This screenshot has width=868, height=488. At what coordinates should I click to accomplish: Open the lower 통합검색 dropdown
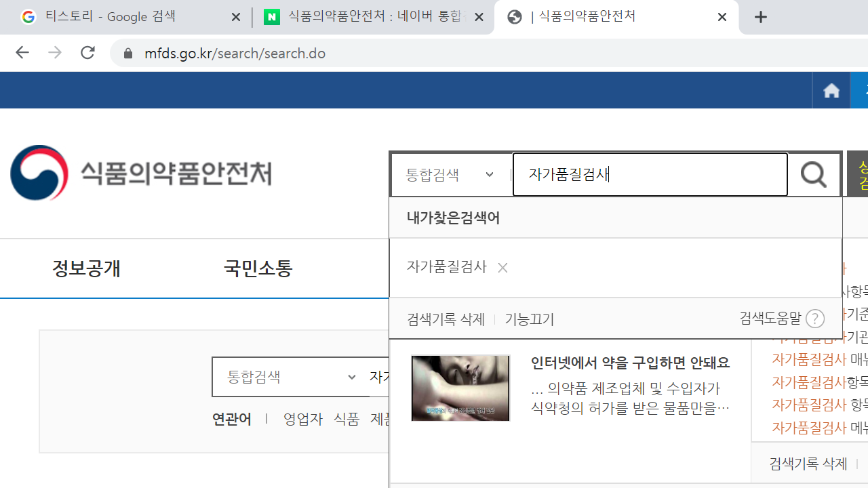291,377
